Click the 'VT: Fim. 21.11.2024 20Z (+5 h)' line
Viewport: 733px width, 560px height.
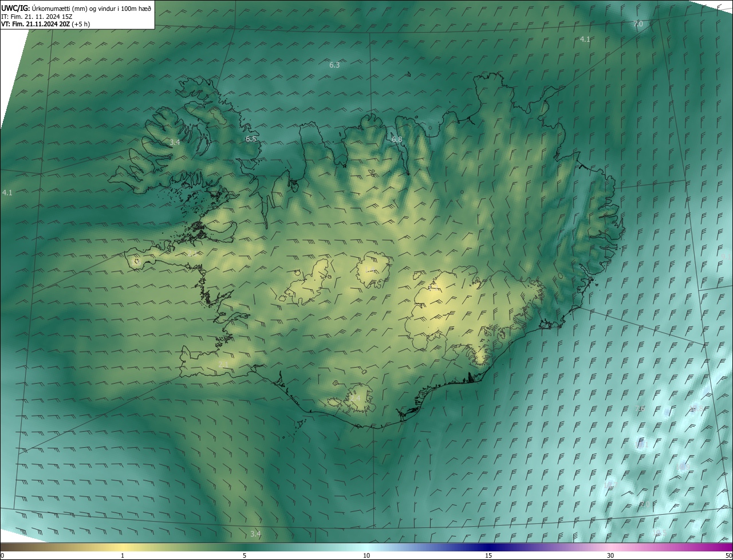pos(45,24)
